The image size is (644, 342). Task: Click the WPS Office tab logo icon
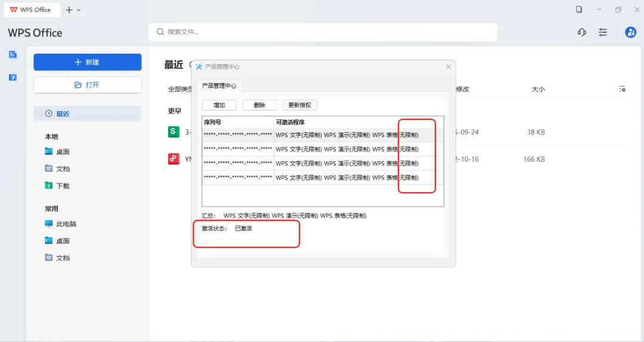(x=14, y=10)
